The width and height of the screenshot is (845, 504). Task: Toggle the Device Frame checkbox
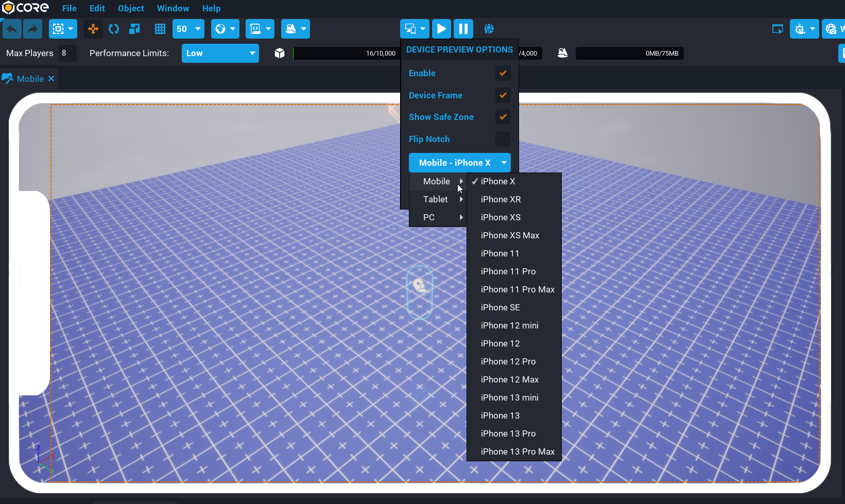point(503,95)
